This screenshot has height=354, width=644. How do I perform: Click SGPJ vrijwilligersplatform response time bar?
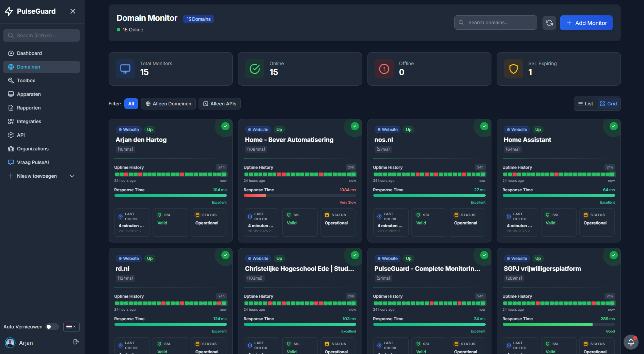(x=559, y=325)
